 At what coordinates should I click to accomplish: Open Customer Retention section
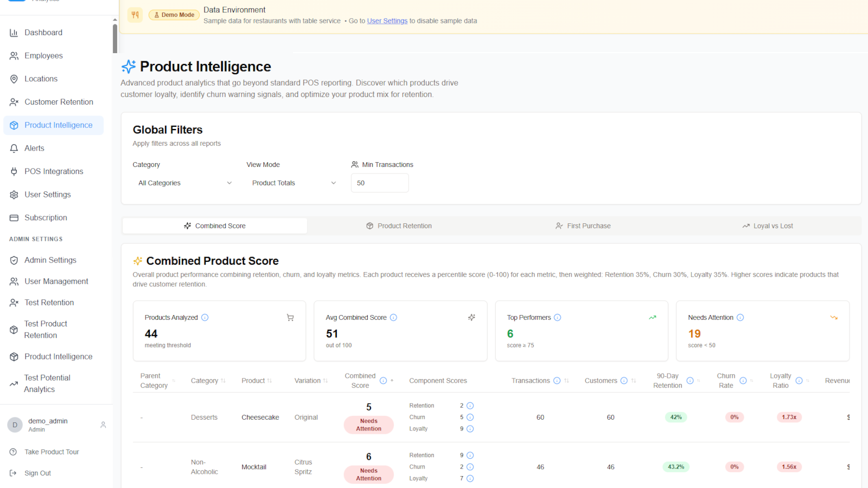(58, 101)
